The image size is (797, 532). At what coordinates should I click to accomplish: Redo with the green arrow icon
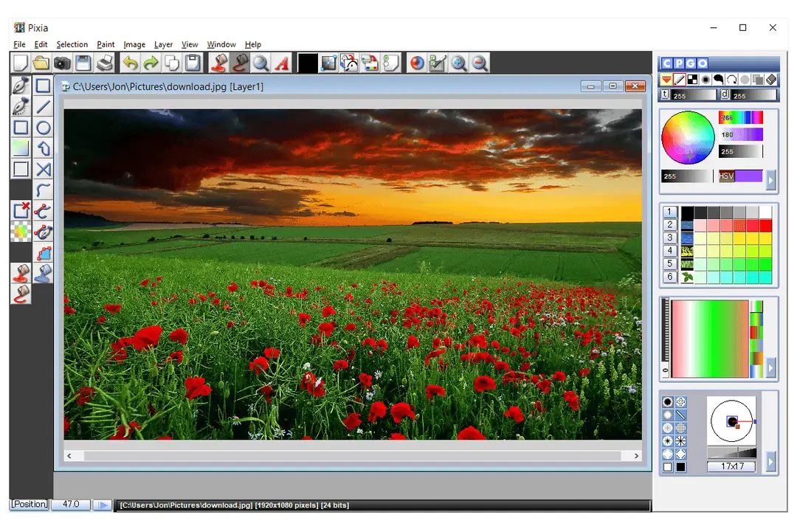tap(151, 63)
